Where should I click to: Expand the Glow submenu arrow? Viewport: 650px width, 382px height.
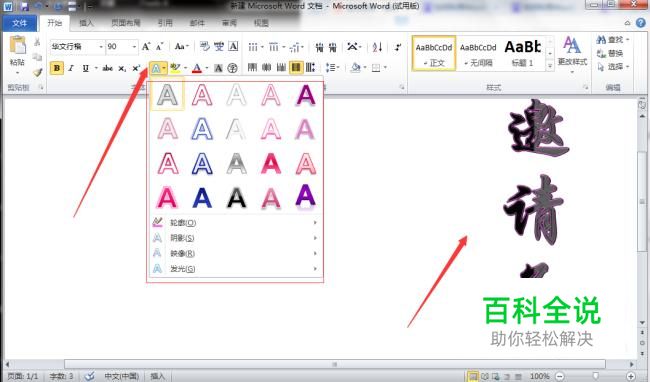(315, 269)
